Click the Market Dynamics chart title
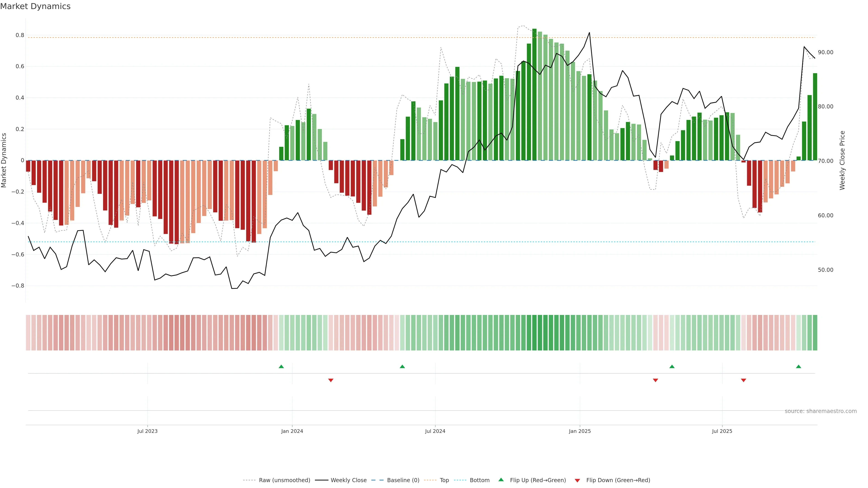The height and width of the screenshot is (488, 868). click(35, 6)
